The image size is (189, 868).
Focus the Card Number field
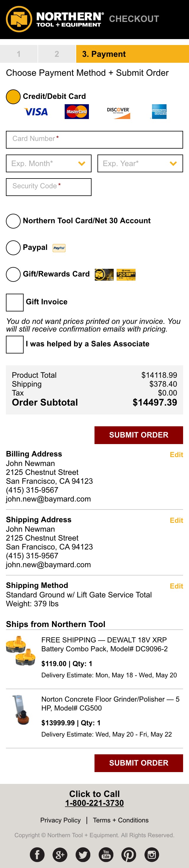coord(94,139)
